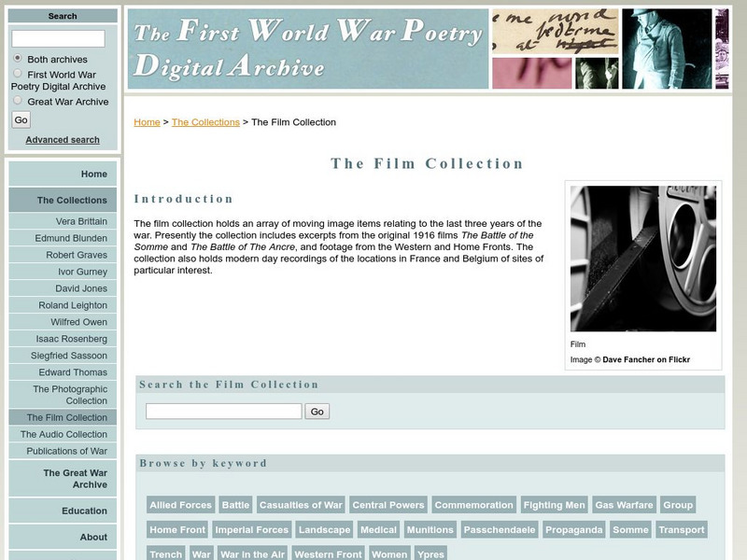The width and height of the screenshot is (747, 560).
Task: Click the Film Collection search input box
Action: point(224,412)
